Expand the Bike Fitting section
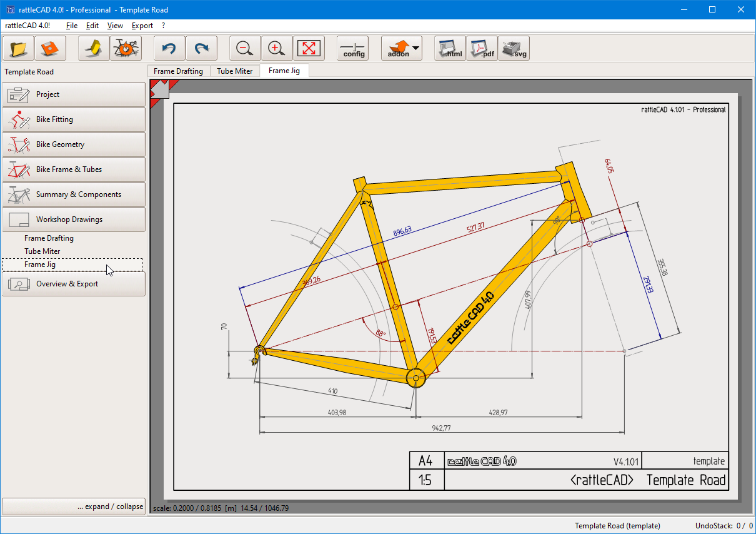The height and width of the screenshot is (534, 756). click(74, 119)
